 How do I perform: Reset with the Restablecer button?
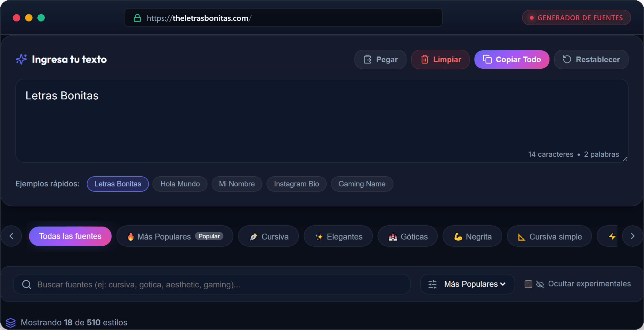(591, 59)
